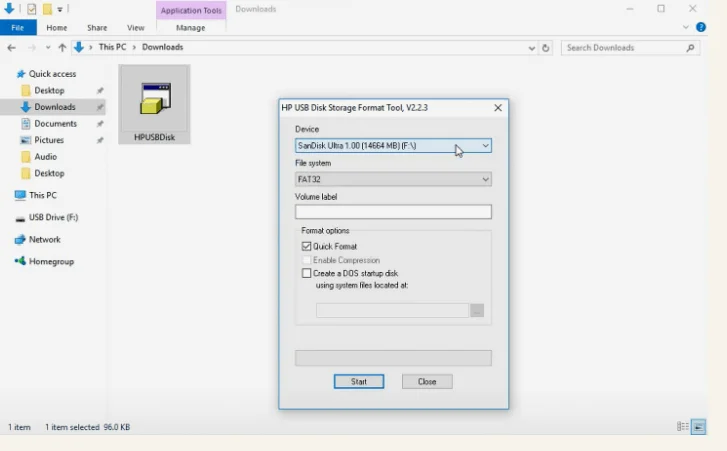
Task: Switch to the View ribbon tab
Action: pyautogui.click(x=135, y=28)
